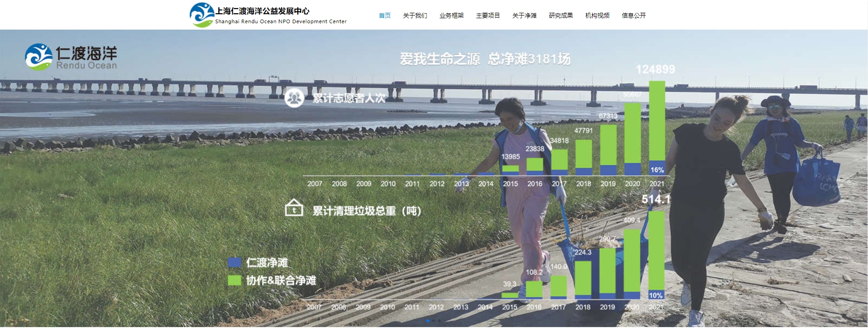
Task: Click the Rendu Ocean logo in the header
Action: [x=202, y=15]
